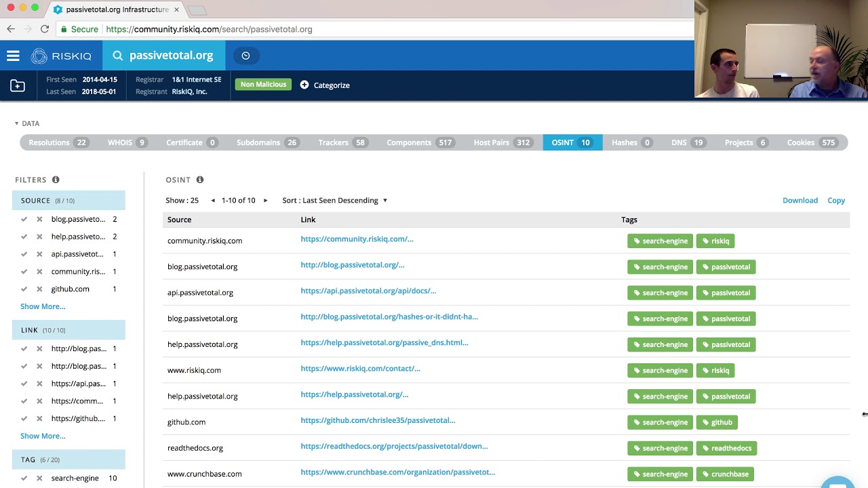Open the DNS tab
Screen dimensions: 868x488
tap(688, 142)
